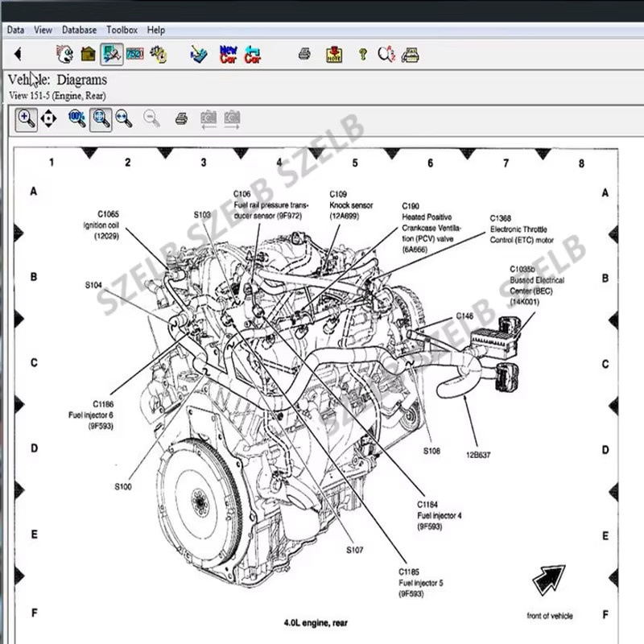This screenshot has width=644, height=644.
Task: Open the A-Z magnifier search icon
Action: [x=386, y=54]
